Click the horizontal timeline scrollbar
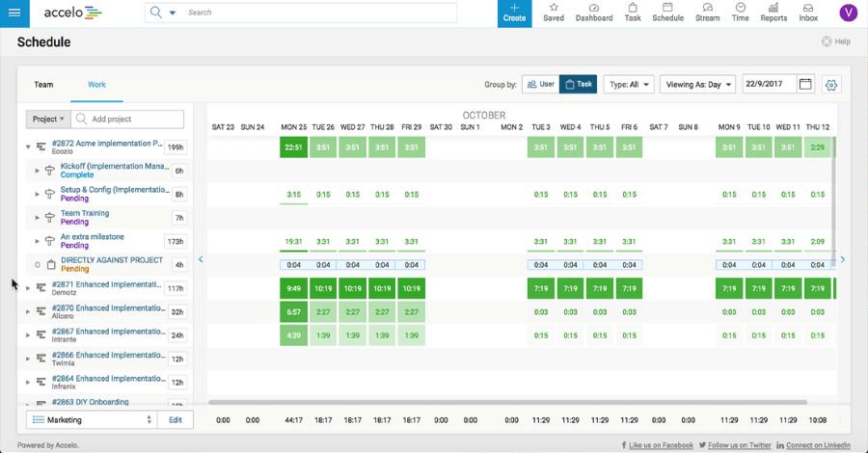The height and width of the screenshot is (453, 868). click(x=507, y=402)
